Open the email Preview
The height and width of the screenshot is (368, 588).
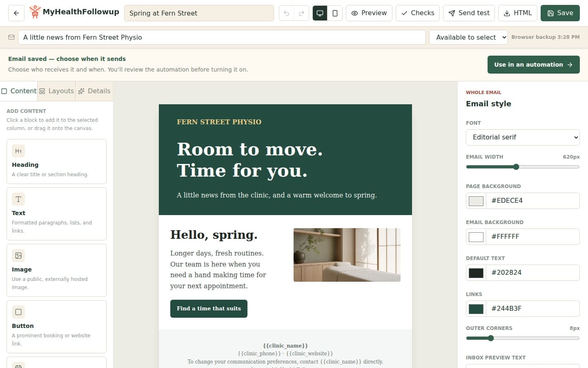(369, 13)
